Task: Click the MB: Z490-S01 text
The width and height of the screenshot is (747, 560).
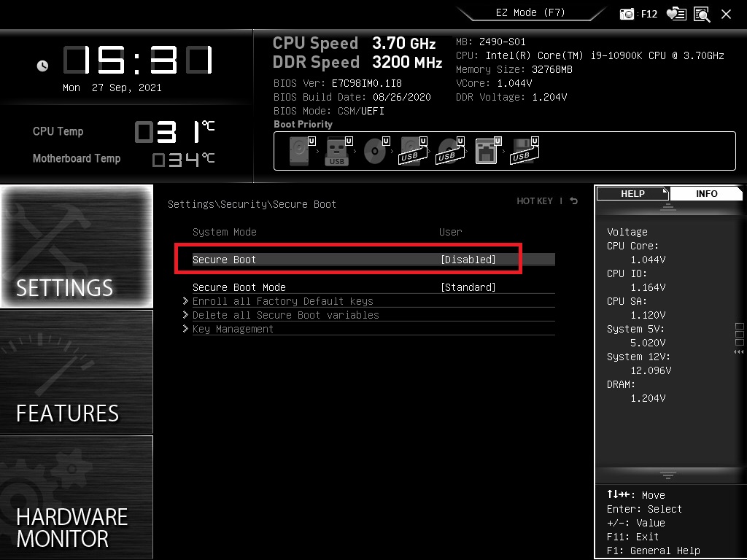Action: click(x=491, y=42)
